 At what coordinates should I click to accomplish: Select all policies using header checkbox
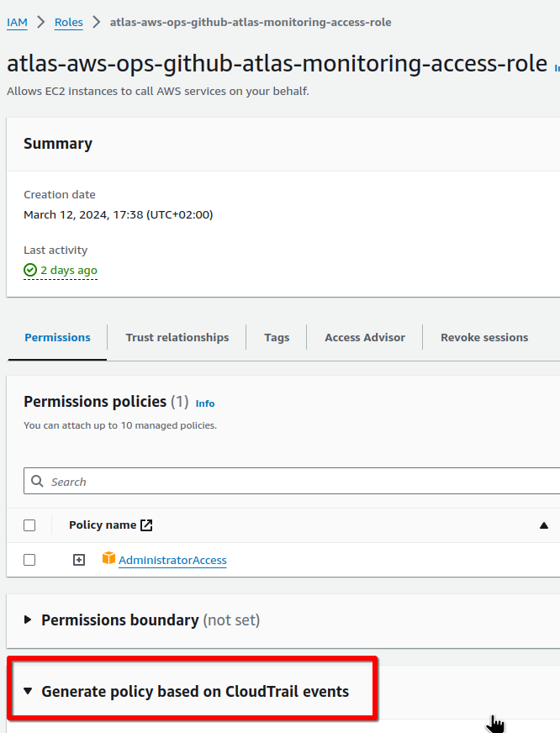(29, 525)
